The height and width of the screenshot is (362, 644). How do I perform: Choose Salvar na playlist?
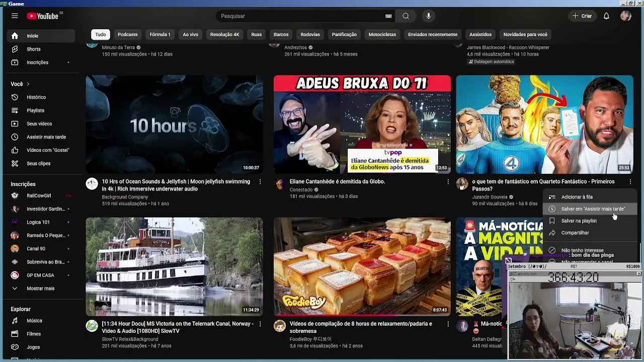(x=590, y=221)
